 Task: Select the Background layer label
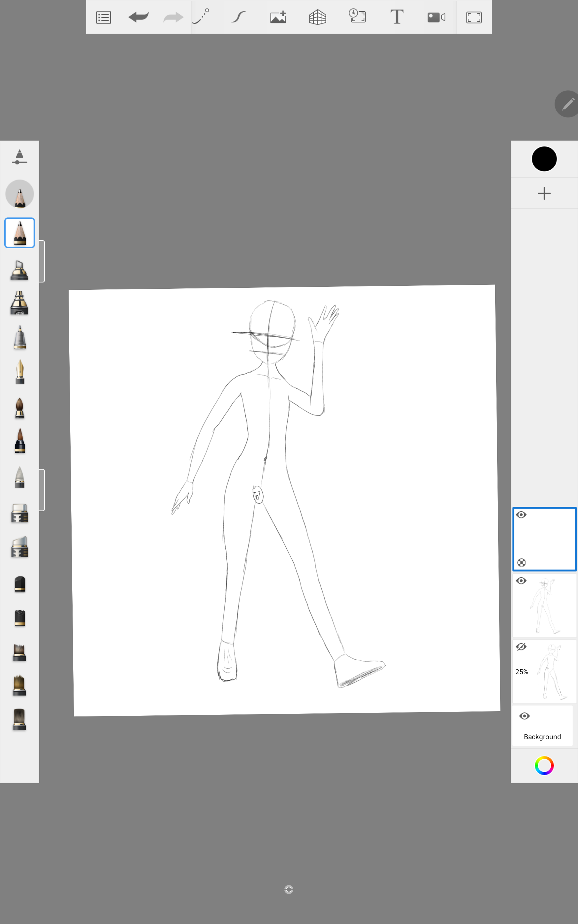542,737
